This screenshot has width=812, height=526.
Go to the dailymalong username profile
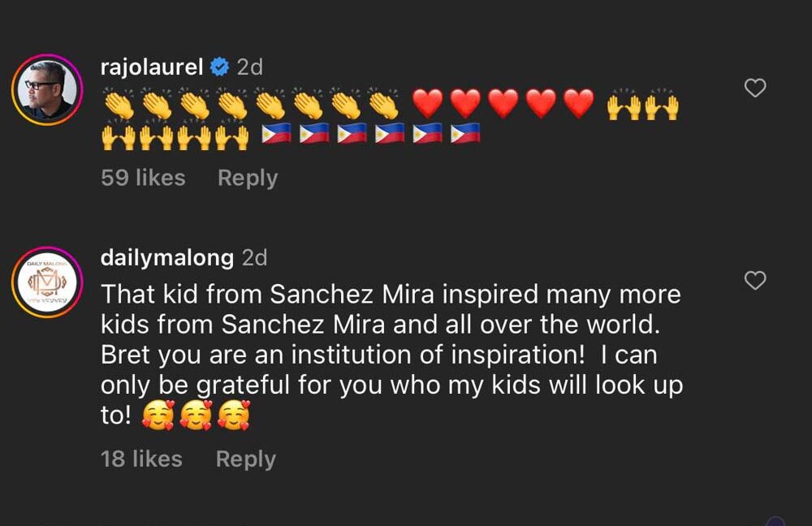pos(167,257)
